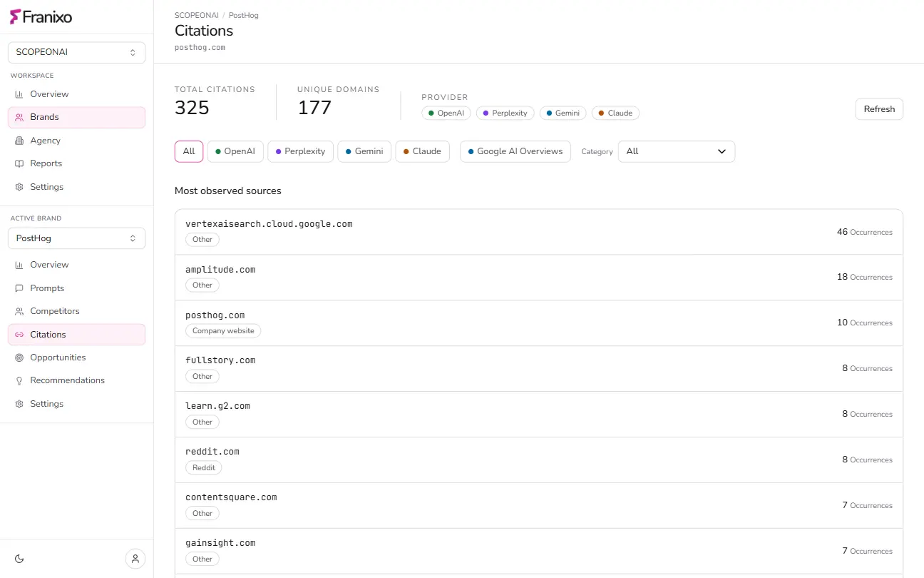Click the workspace Settings gear icon

[x=19, y=187]
